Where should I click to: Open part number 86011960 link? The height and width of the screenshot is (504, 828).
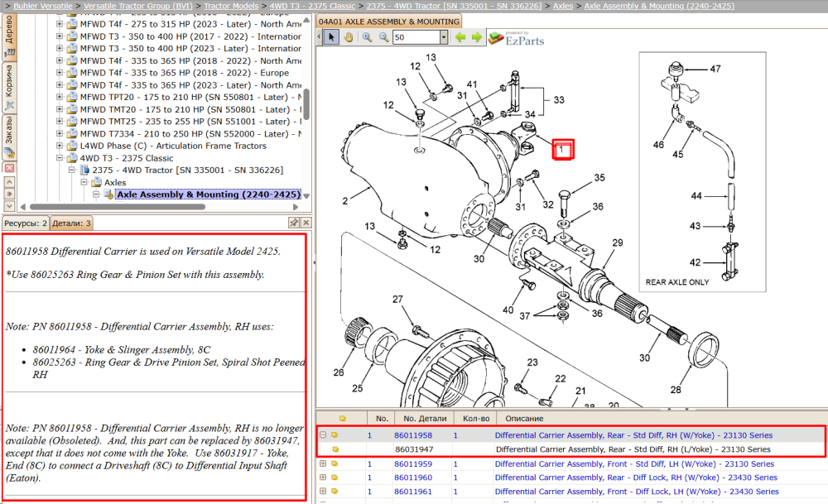coord(413,478)
